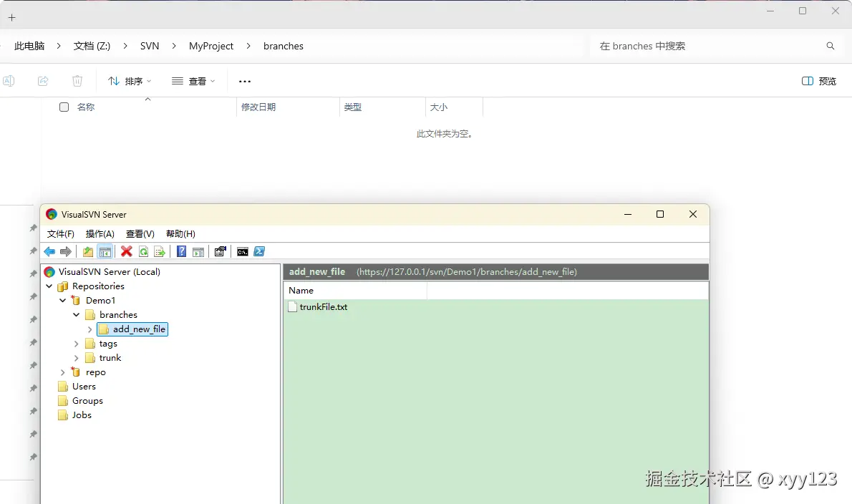Click the chevron after MyProject breadcrumb
Screen dimensions: 852x504
(x=248, y=46)
